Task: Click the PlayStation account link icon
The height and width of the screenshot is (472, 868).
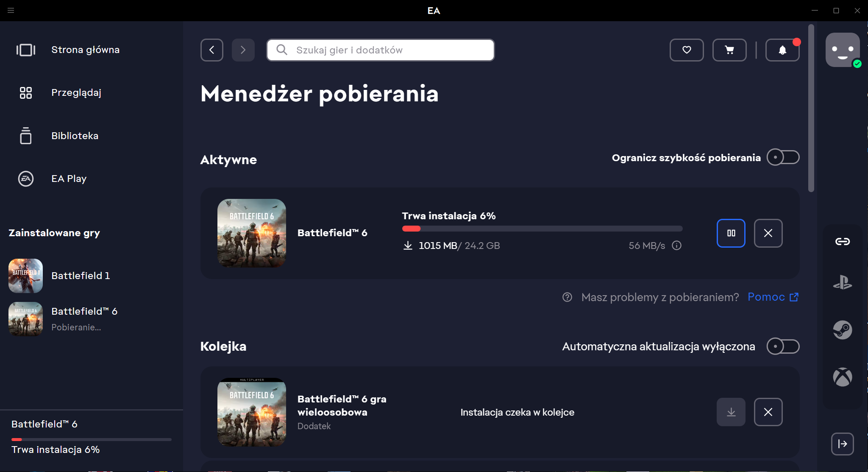Action: pos(843,282)
